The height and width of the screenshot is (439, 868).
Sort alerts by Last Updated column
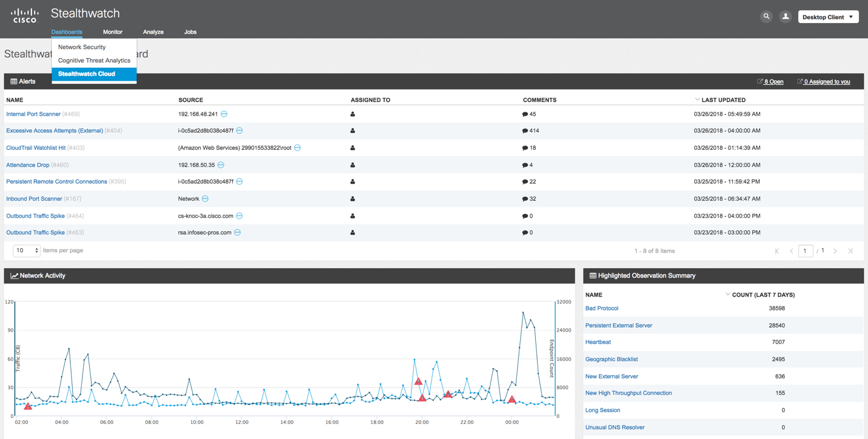[723, 100]
